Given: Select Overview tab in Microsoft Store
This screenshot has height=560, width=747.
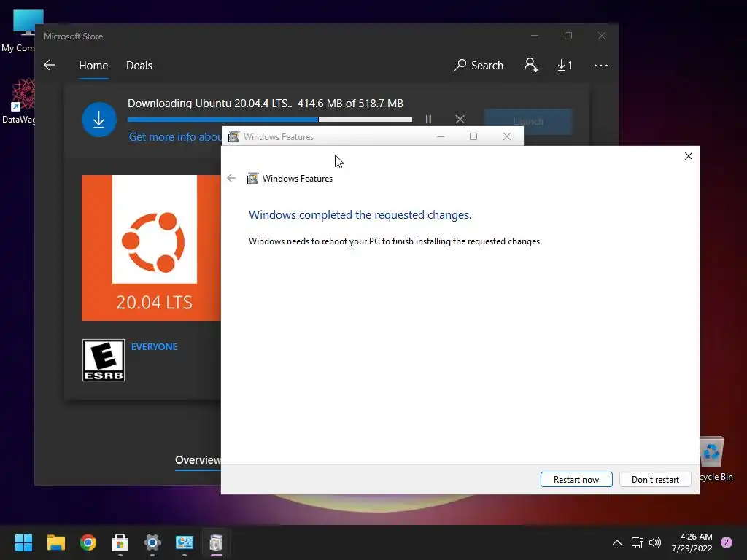Looking at the screenshot, I should tap(198, 460).
